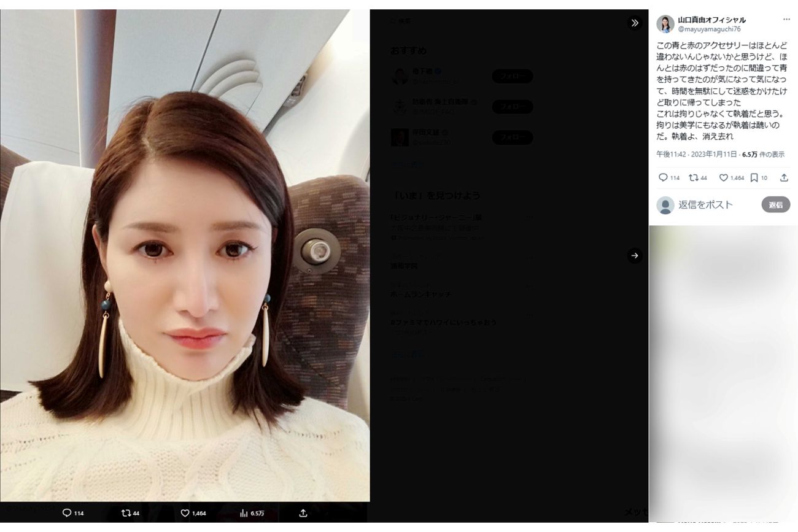Go to next image with arrow button
The image size is (798, 532).
click(x=635, y=255)
